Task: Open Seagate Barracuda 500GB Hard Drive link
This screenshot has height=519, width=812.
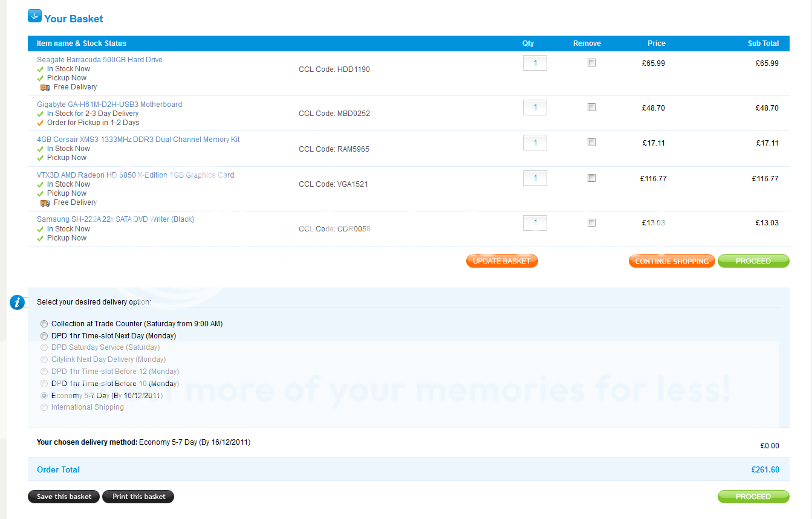Action: tap(100, 60)
